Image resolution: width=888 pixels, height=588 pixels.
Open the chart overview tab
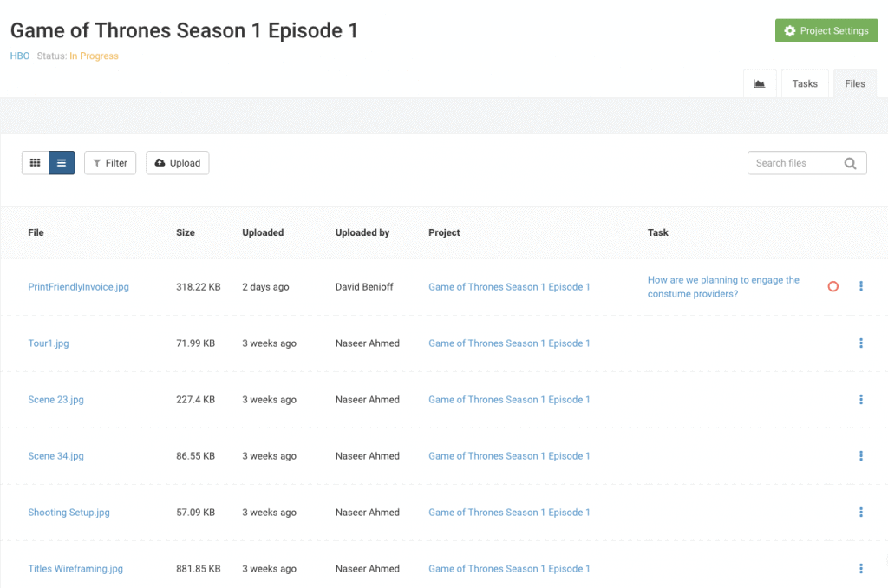tap(760, 84)
